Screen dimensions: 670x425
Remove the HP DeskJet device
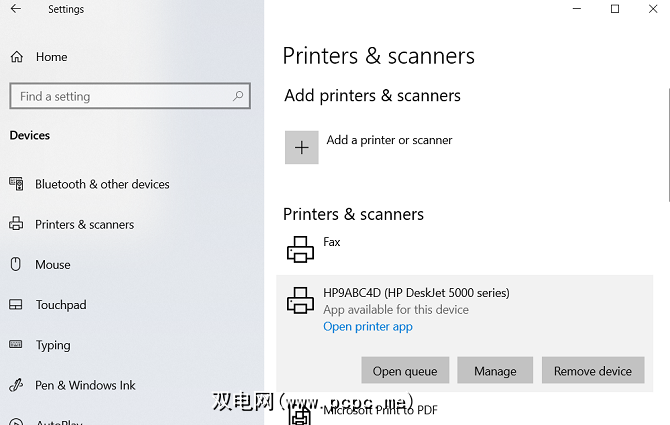(x=593, y=371)
